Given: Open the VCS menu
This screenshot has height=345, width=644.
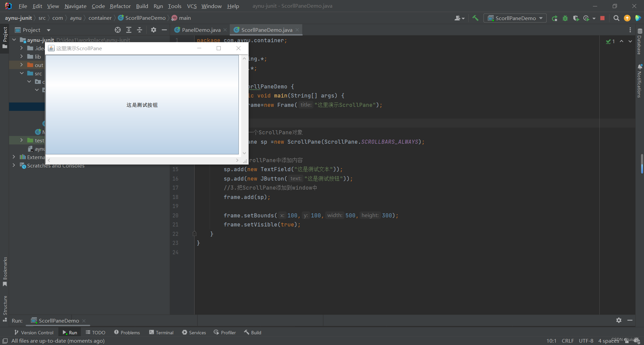Looking at the screenshot, I should pos(192,6).
